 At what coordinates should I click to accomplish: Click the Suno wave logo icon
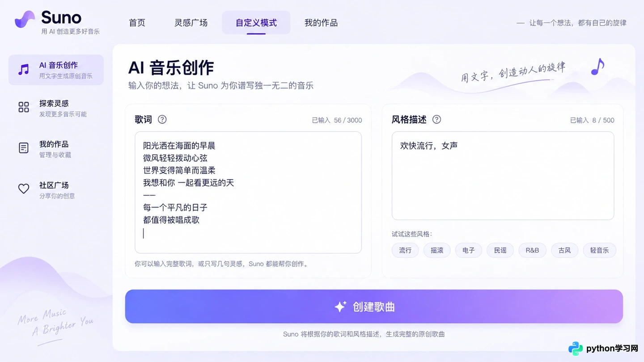(25, 19)
